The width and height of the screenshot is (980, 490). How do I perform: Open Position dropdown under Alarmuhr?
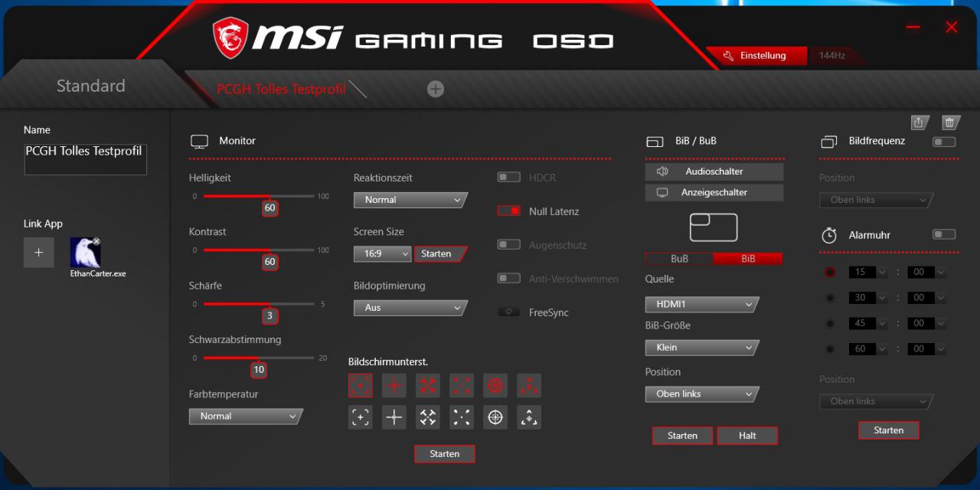tap(877, 401)
